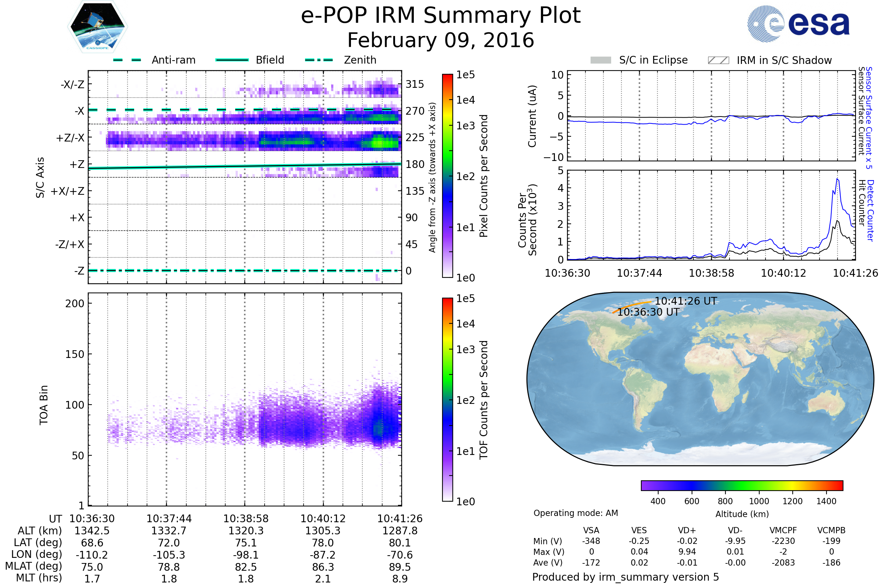Click the 10:41:26 UT label on map
Image resolution: width=882 pixels, height=588 pixels.
pos(686,301)
